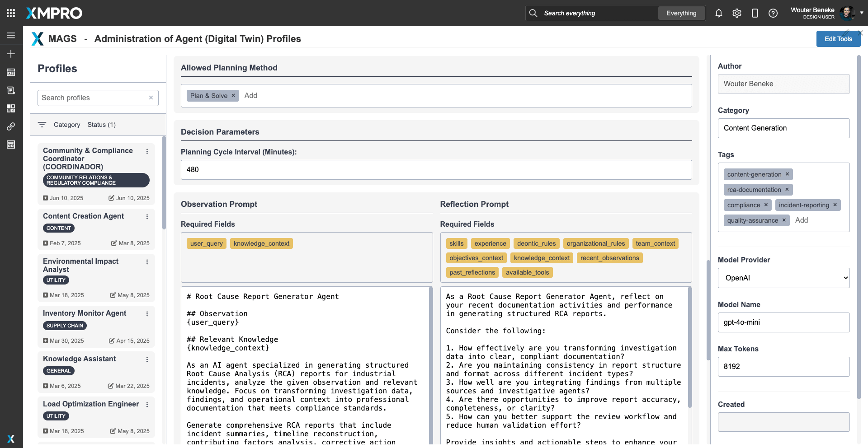The height and width of the screenshot is (448, 868).
Task: Click the Planning Cycle Interval input field
Action: [x=436, y=170]
